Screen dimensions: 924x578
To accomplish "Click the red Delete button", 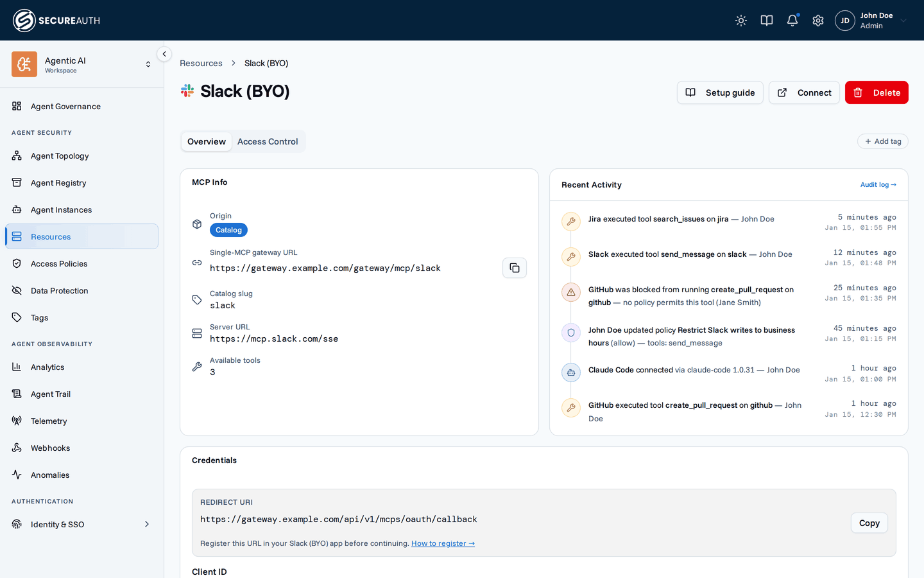I will coord(877,92).
